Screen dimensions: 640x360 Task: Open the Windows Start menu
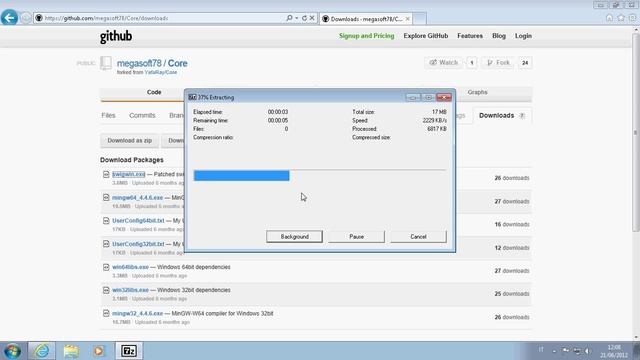click(x=12, y=351)
